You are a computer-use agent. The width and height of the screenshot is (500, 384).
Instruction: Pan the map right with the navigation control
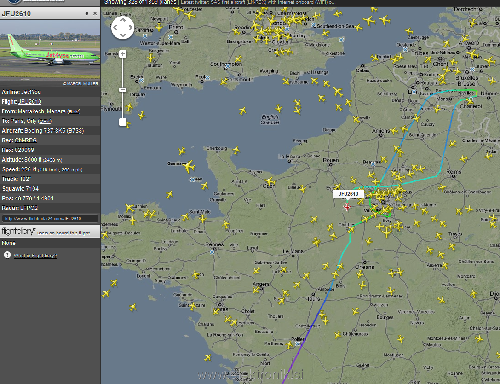pos(130,27)
